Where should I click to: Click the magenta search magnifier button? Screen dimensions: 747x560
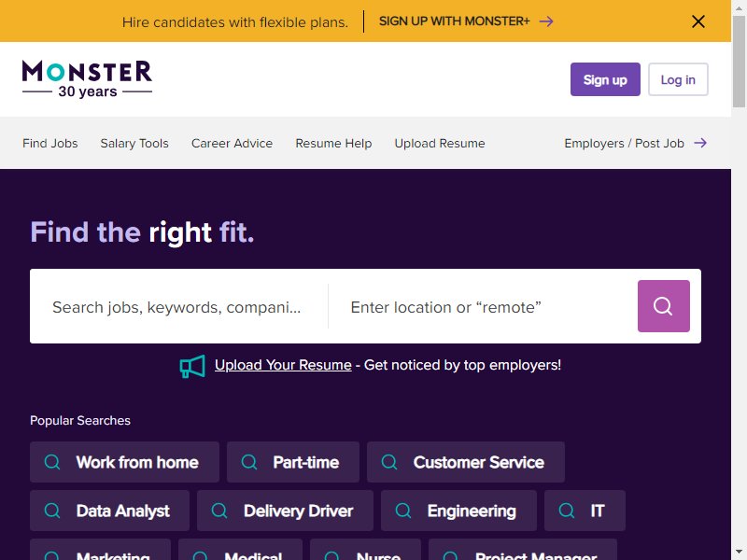(x=663, y=306)
